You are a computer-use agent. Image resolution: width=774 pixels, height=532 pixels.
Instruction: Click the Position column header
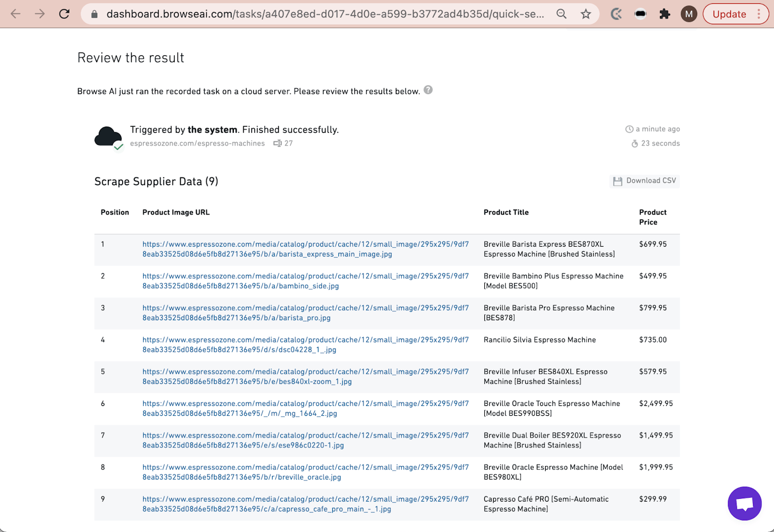tap(114, 212)
